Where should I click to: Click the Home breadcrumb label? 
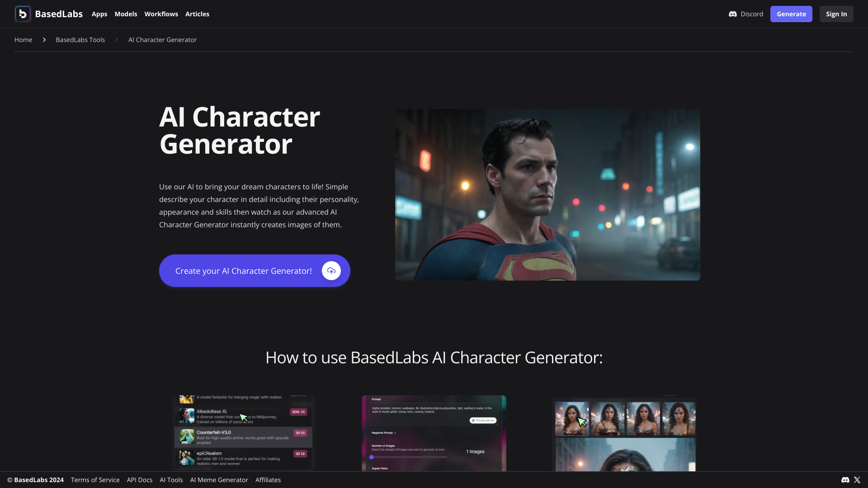23,40
